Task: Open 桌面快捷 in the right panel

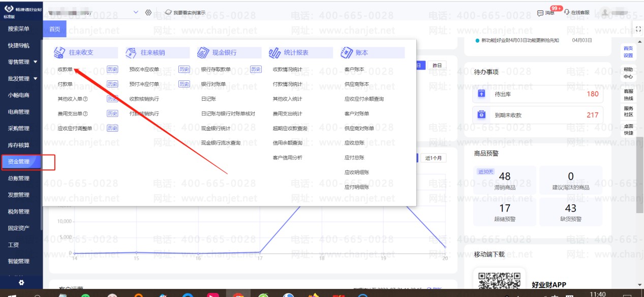Action: (628, 129)
